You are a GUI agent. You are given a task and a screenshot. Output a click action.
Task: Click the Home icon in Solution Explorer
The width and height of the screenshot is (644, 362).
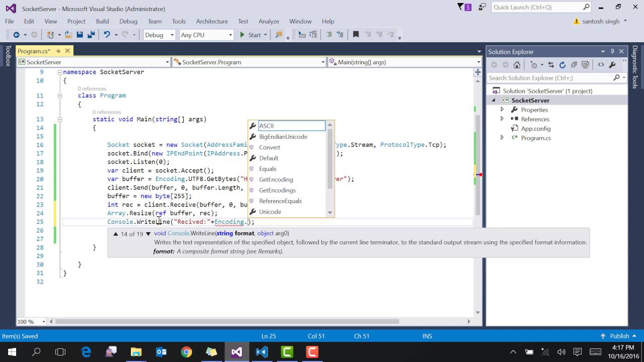click(517, 65)
